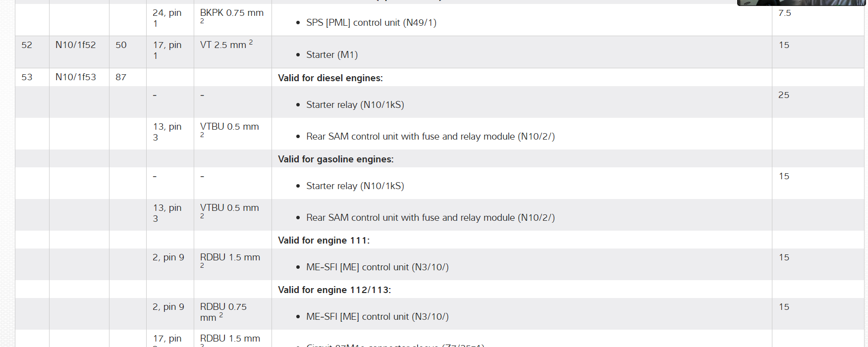Click the "Valid for gasoline engines:" heading
The height and width of the screenshot is (347, 868).
(336, 159)
